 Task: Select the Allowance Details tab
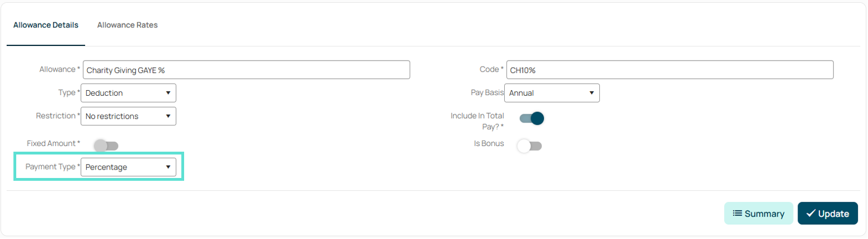pos(46,25)
